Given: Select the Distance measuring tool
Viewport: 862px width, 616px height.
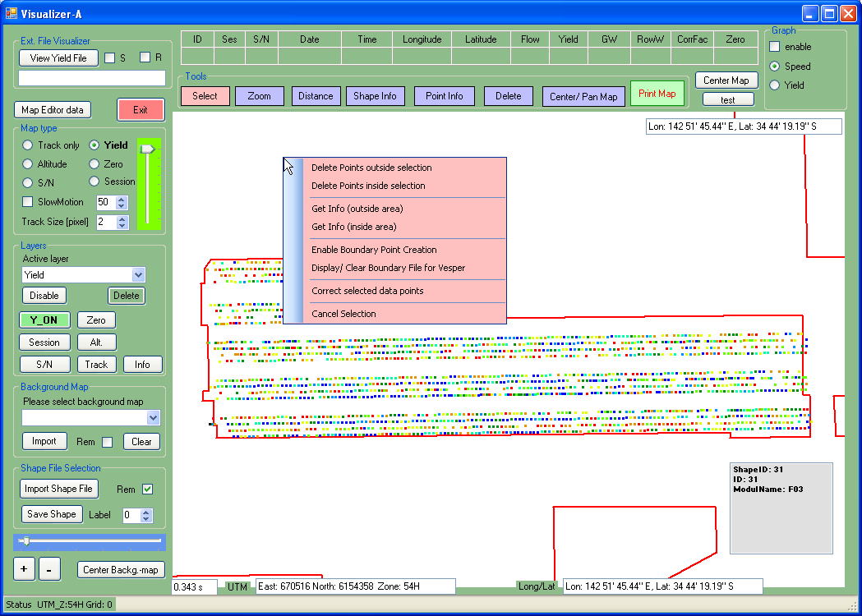Looking at the screenshot, I should point(316,96).
